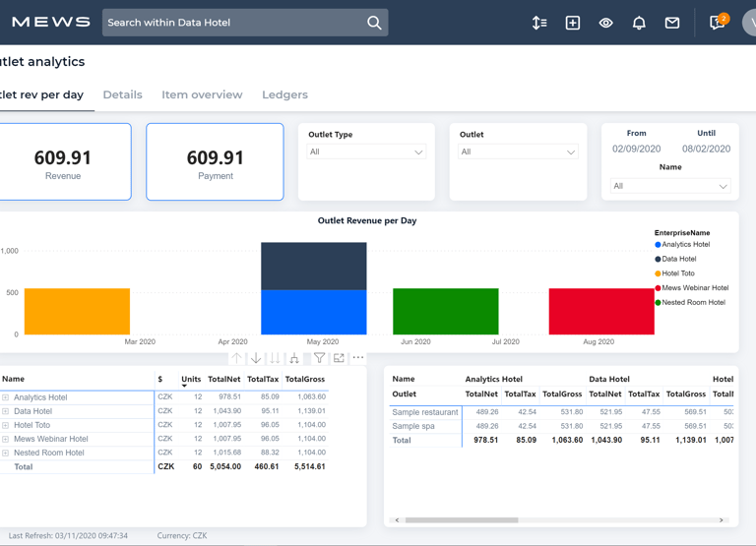Click the drill down arrow icon
756x546 pixels.
(x=256, y=358)
